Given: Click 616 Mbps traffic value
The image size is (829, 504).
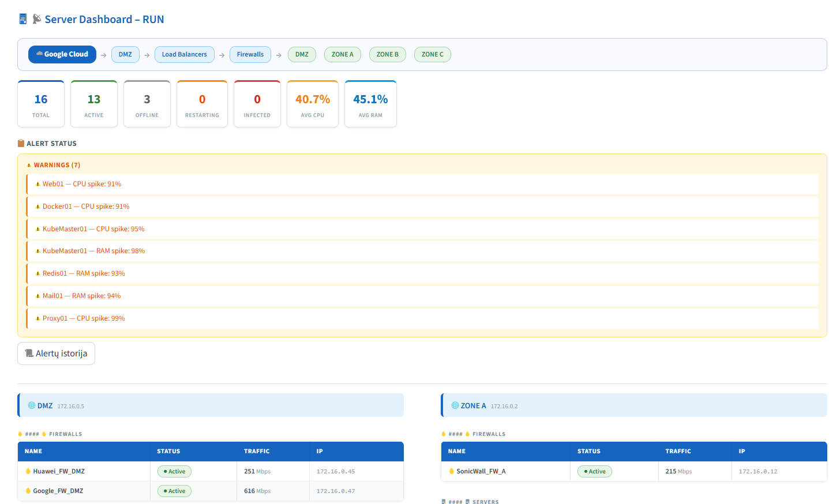Looking at the screenshot, I should 257,491.
